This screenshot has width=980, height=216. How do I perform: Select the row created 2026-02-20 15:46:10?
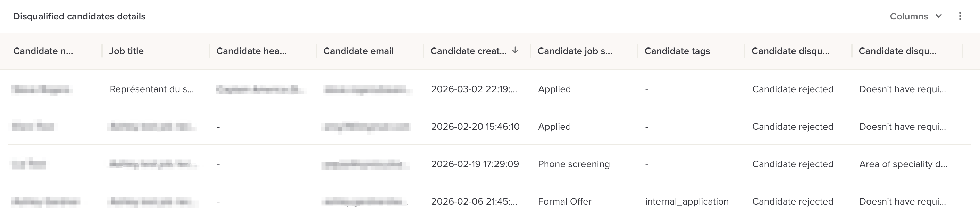[475, 127]
